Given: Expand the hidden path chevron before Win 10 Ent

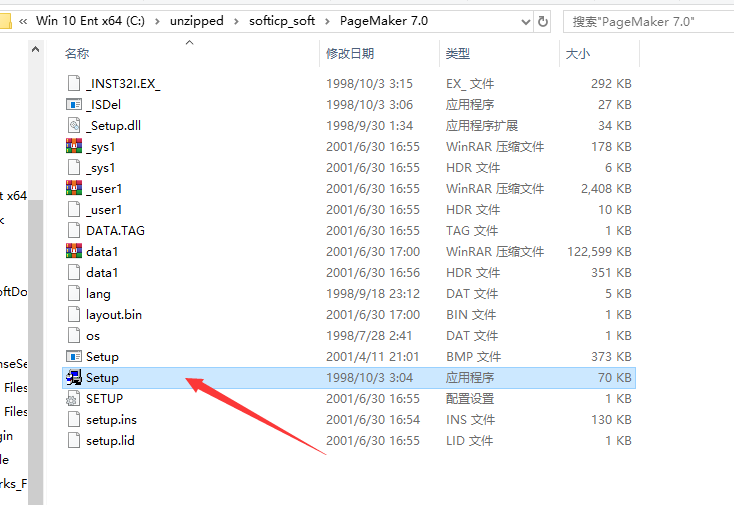Looking at the screenshot, I should [23, 21].
